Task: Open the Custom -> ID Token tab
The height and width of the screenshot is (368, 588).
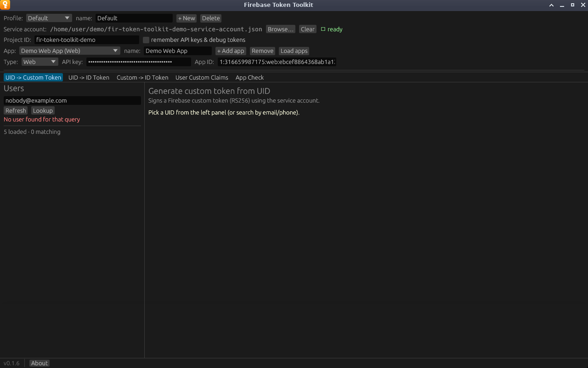Action: point(142,77)
